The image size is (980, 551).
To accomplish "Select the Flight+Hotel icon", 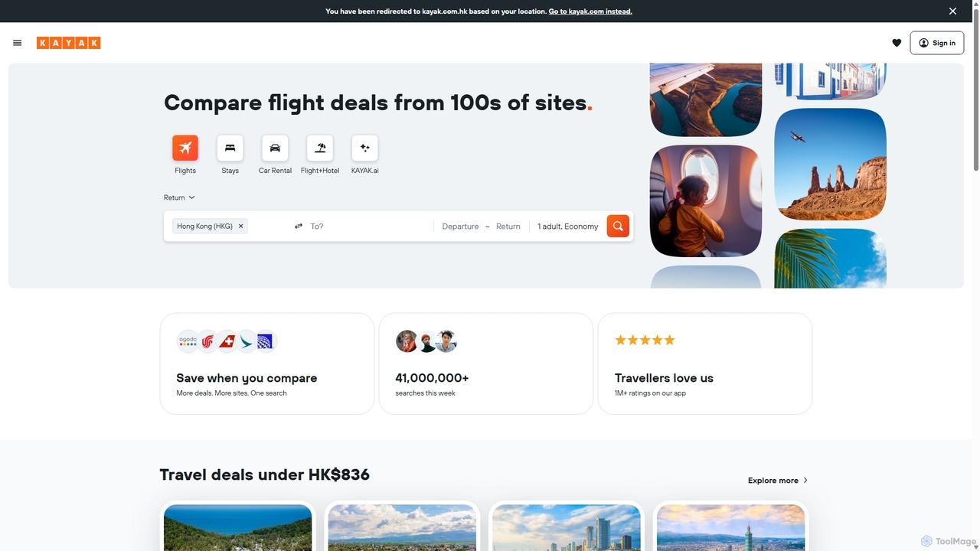I will tap(320, 148).
